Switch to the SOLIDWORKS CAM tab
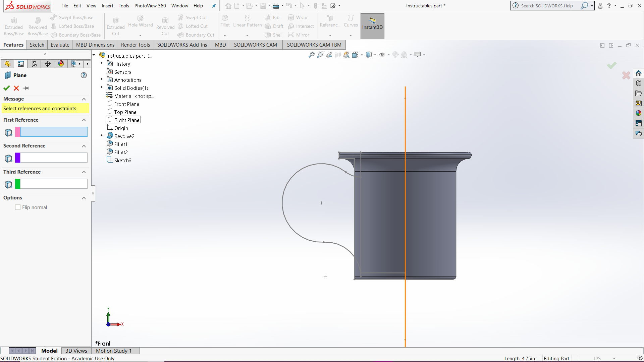644x362 pixels. (x=256, y=45)
